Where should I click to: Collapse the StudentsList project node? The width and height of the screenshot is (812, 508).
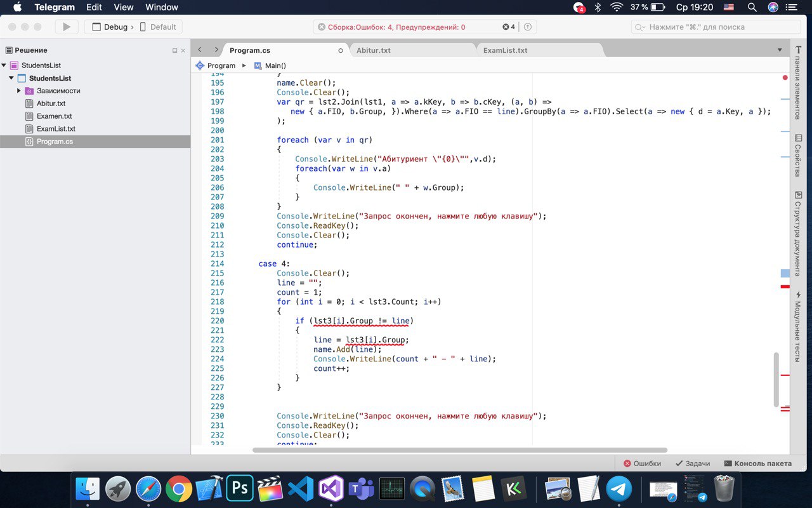11,78
